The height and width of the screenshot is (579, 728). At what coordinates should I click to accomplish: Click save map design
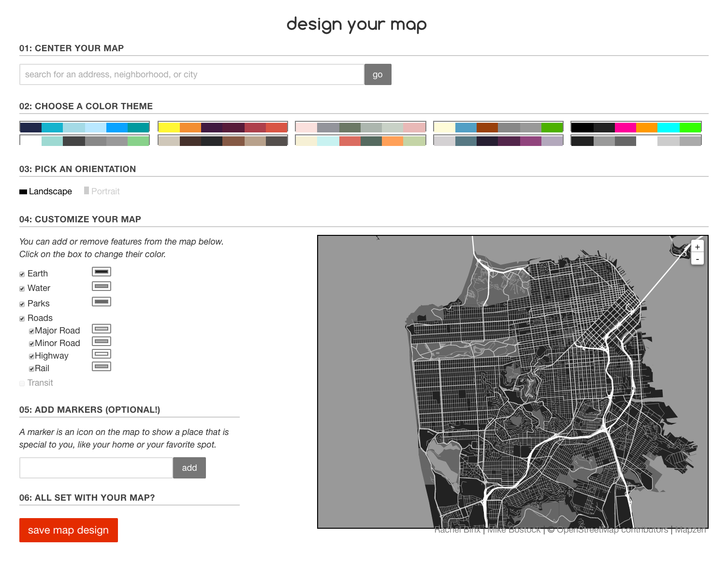(x=68, y=530)
